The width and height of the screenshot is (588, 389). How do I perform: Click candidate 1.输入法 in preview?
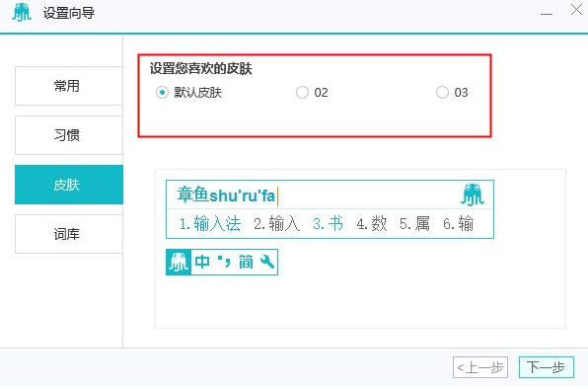[210, 224]
